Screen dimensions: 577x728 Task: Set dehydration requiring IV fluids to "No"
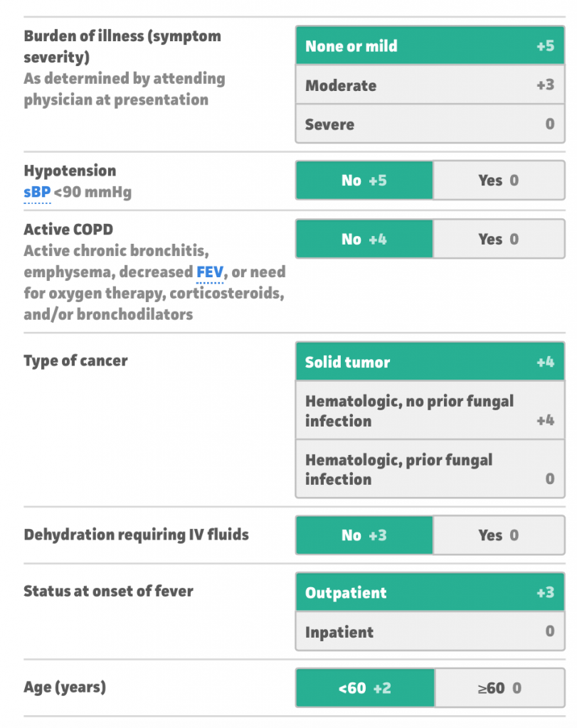[x=364, y=535]
